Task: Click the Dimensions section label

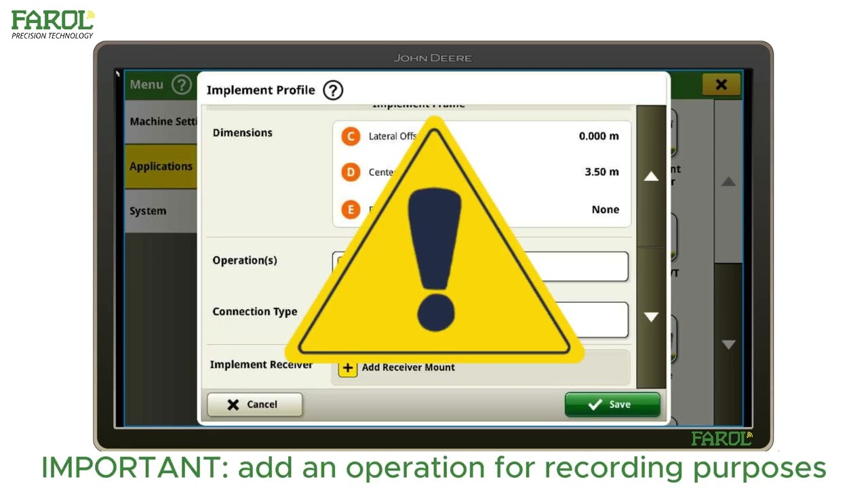Action: [x=243, y=133]
